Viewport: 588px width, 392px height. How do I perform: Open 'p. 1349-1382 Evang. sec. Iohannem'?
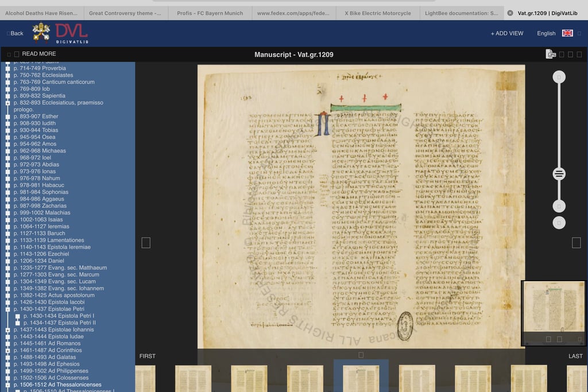tap(59, 289)
